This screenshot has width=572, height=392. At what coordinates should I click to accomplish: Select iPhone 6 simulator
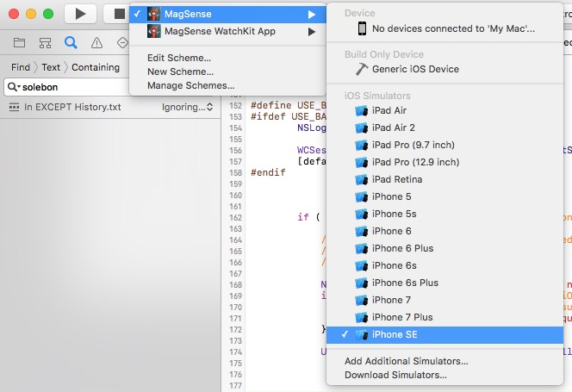coord(445,231)
